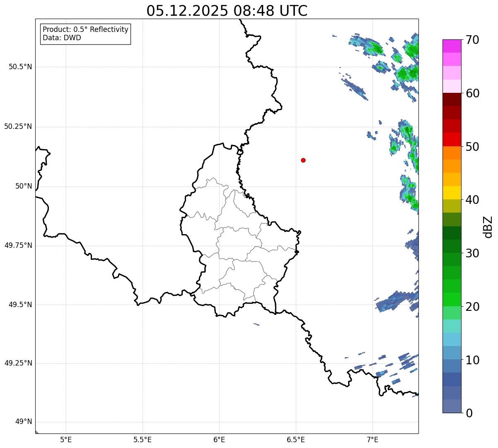Click the 49.25°N latitude label
Viewport: 498px width, 448px height.
click(x=18, y=363)
